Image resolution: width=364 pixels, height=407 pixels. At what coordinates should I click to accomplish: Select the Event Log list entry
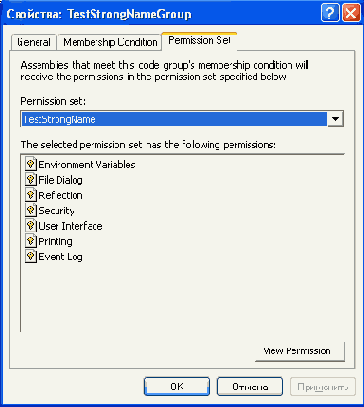point(54,256)
